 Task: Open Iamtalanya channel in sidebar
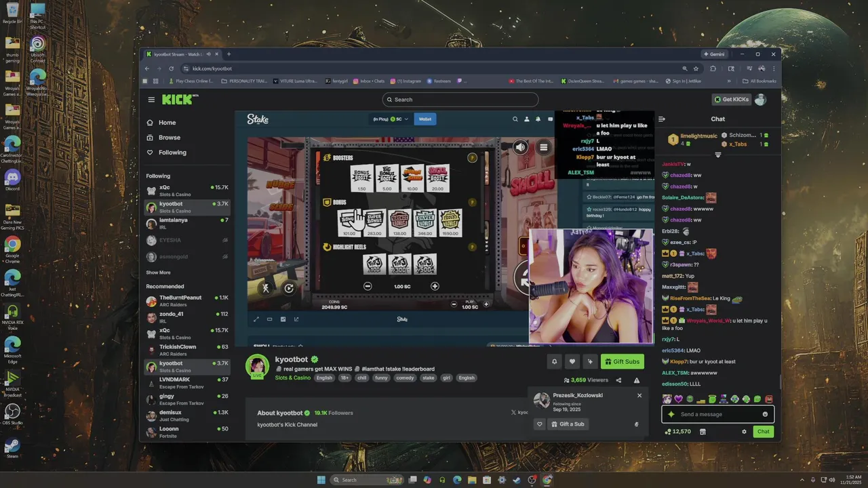coord(187,223)
